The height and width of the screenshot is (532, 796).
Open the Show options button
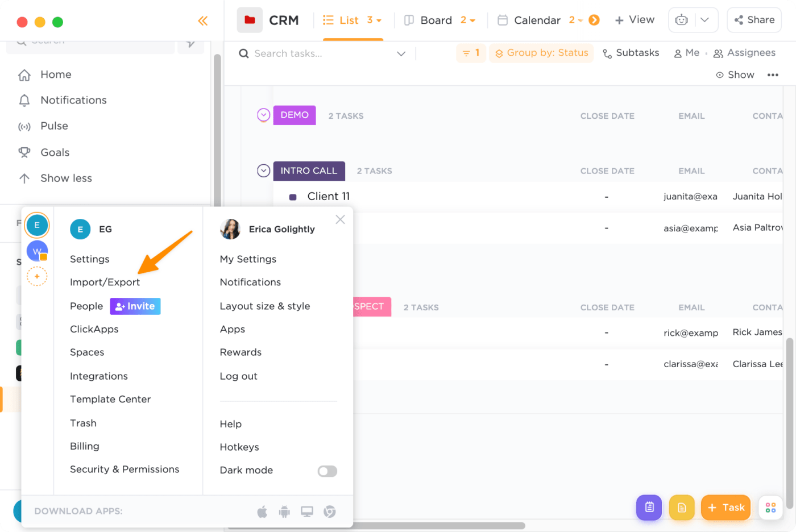735,75
